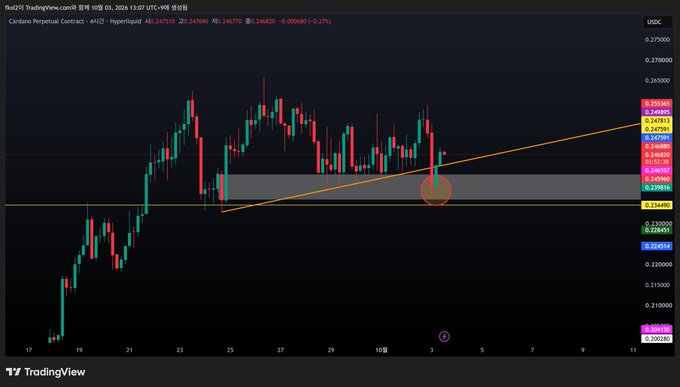Click the 0.270000 price scale tick

657,60
